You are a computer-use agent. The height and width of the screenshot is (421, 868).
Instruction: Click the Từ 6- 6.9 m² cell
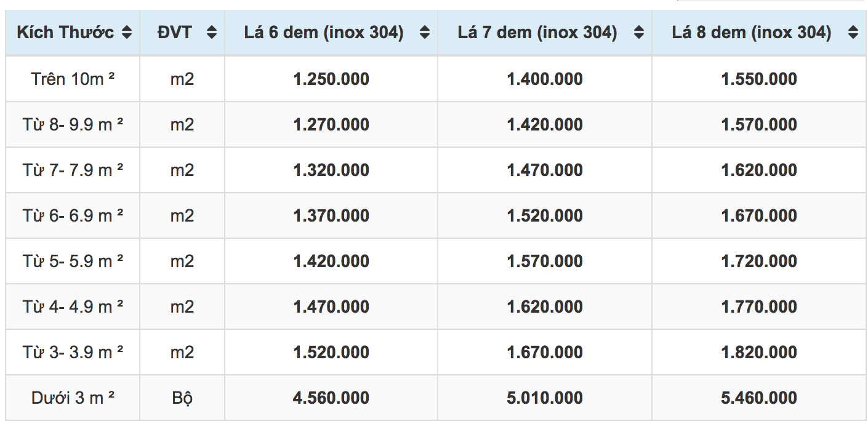pyautogui.click(x=73, y=215)
